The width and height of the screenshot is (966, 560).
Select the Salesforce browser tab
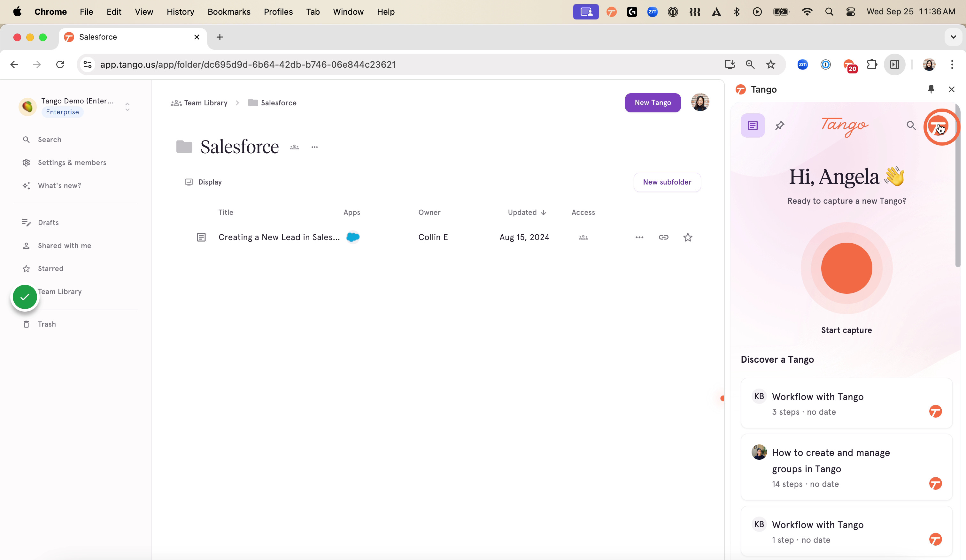132,37
